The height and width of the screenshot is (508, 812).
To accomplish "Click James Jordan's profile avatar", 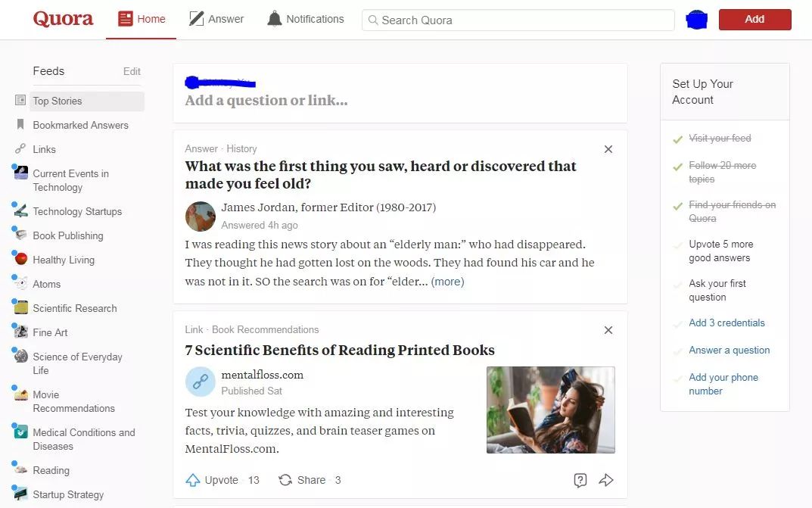I will (x=201, y=217).
